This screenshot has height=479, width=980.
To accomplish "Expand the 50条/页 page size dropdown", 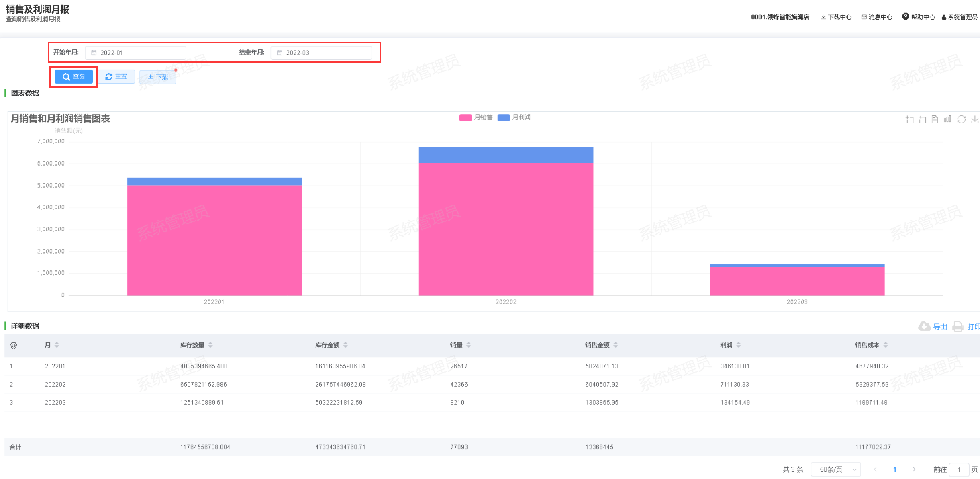I will 835,469.
